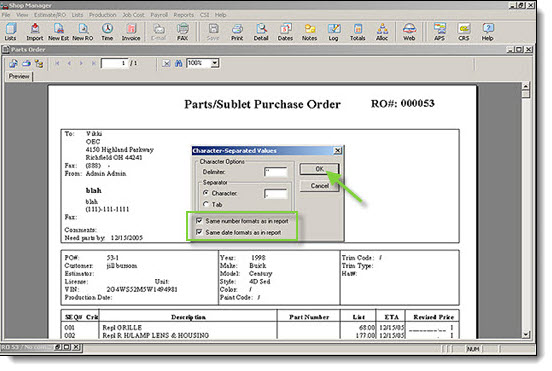Click the report scrollbar up arrow
552x371 pixels.
coord(526,86)
